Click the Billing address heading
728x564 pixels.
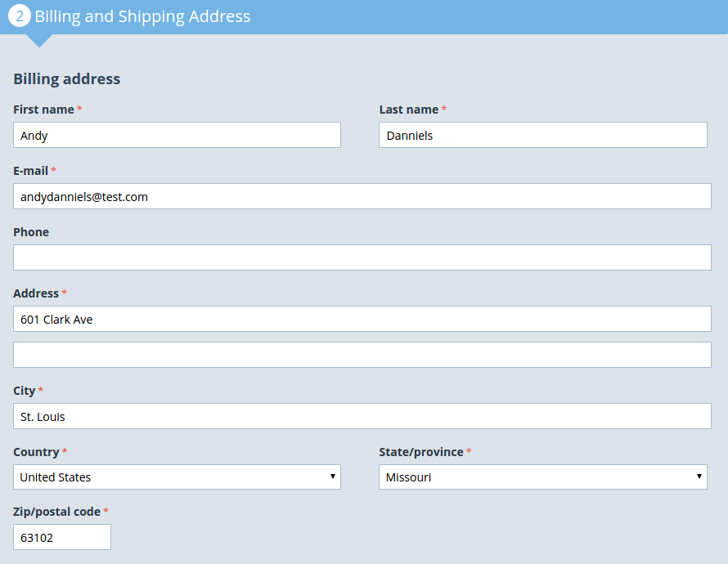[x=66, y=78]
